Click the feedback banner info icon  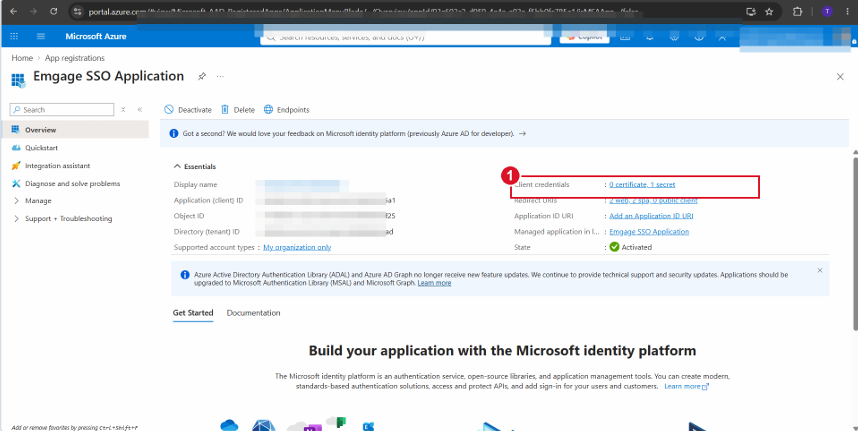tap(173, 133)
